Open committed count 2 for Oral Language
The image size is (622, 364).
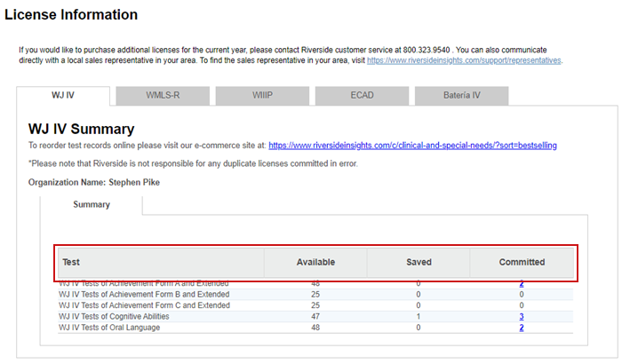click(522, 328)
